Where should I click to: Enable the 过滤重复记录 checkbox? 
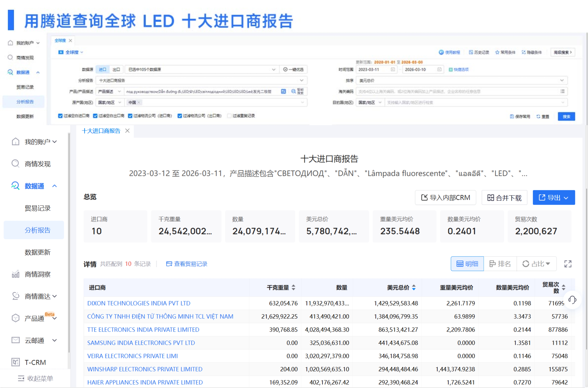(x=229, y=116)
